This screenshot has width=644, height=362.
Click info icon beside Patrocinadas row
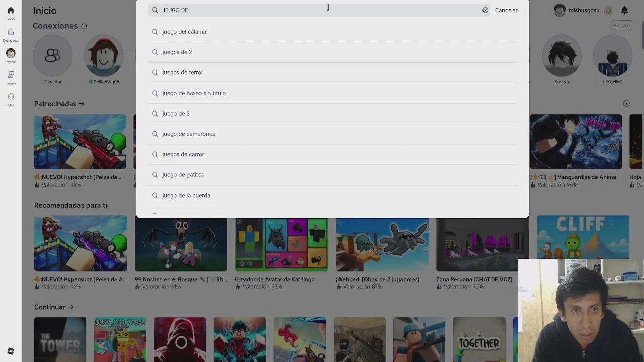pos(626,104)
